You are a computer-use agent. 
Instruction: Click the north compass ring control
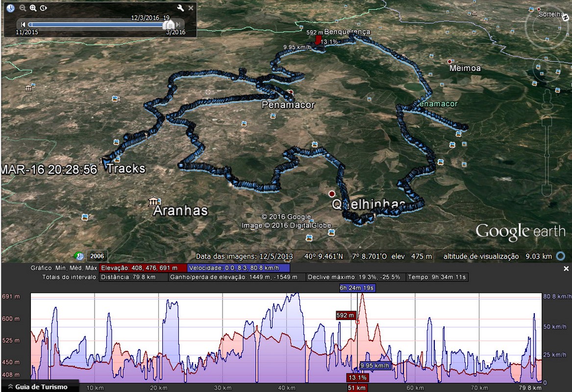tap(547, 27)
